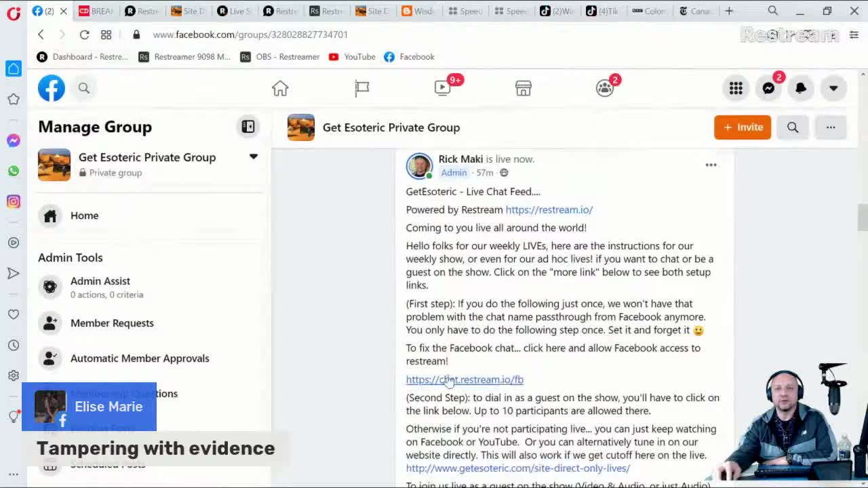Switch to the BREA browser tab

point(96,11)
